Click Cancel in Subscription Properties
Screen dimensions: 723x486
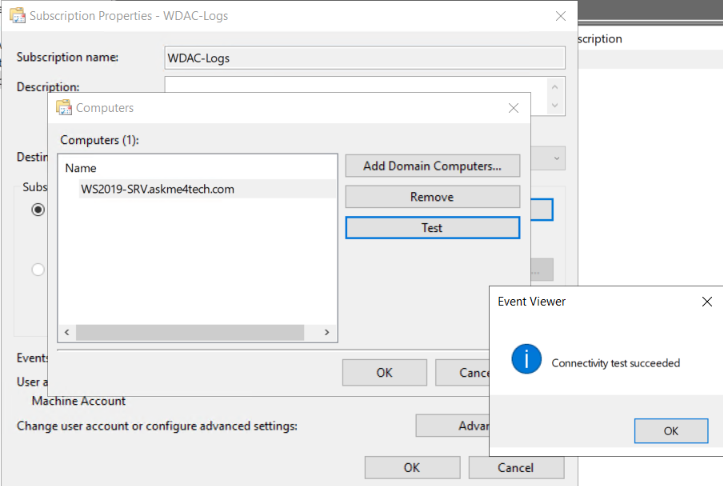coord(515,467)
